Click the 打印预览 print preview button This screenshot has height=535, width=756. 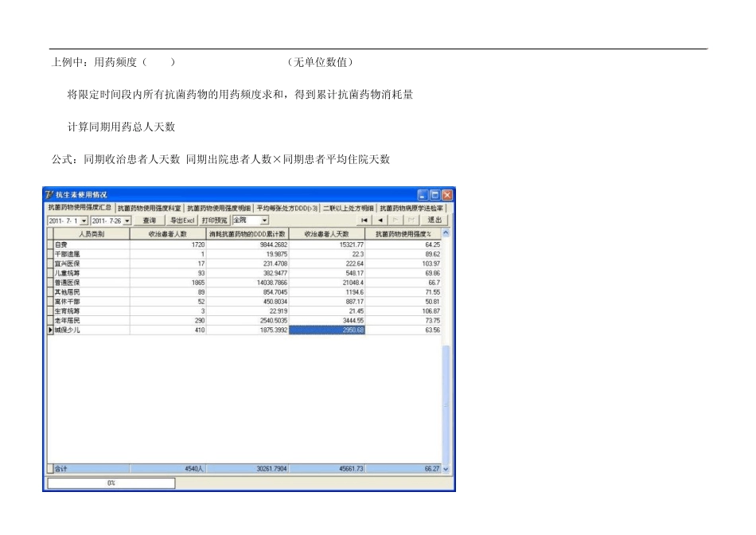pos(214,221)
